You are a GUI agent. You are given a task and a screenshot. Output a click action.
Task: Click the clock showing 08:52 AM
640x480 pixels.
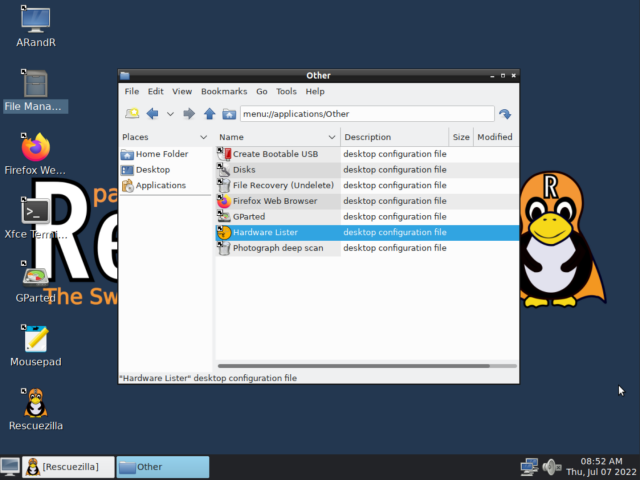[601, 467]
